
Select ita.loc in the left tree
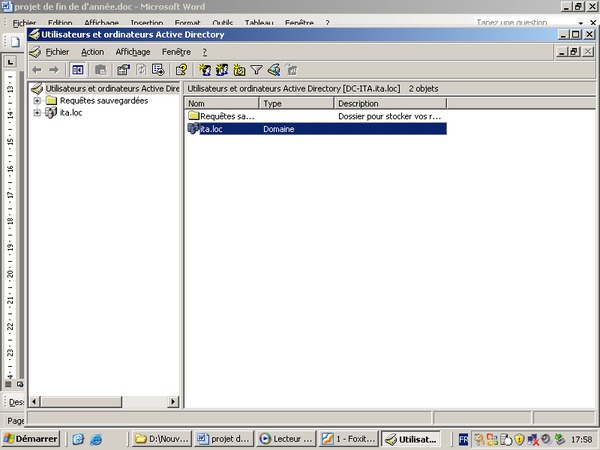pos(73,112)
